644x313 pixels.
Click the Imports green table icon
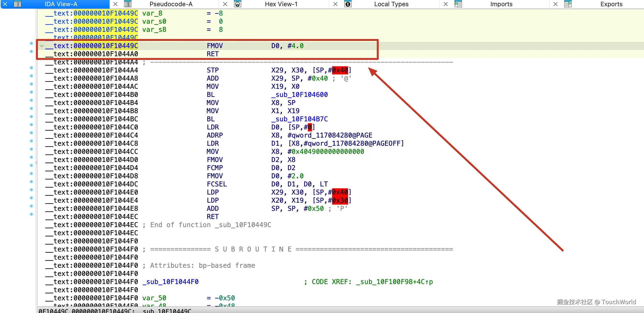coord(458,4)
